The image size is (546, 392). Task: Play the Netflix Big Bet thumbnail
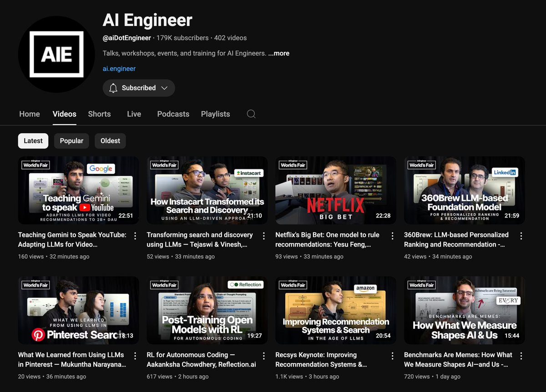click(336, 190)
